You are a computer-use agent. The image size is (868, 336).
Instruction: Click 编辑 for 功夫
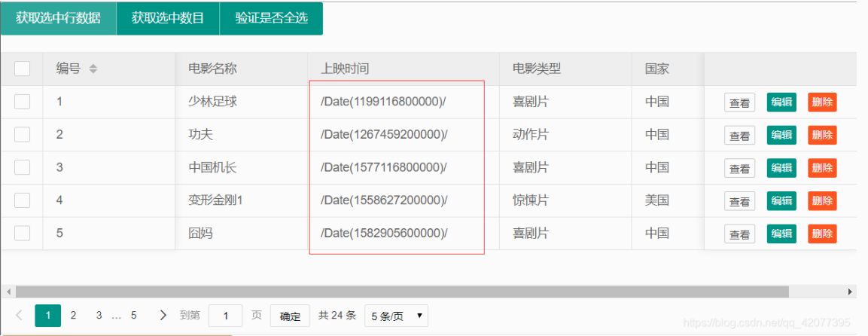(781, 135)
